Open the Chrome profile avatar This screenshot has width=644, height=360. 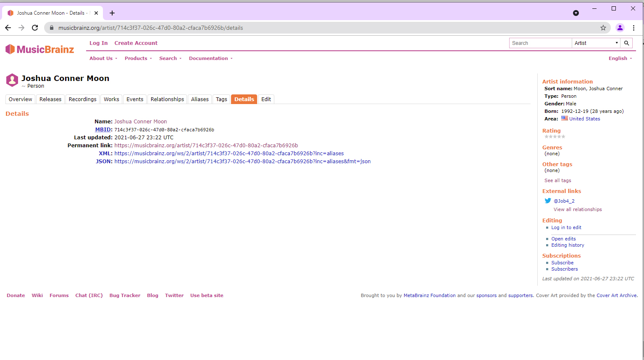click(x=620, y=28)
